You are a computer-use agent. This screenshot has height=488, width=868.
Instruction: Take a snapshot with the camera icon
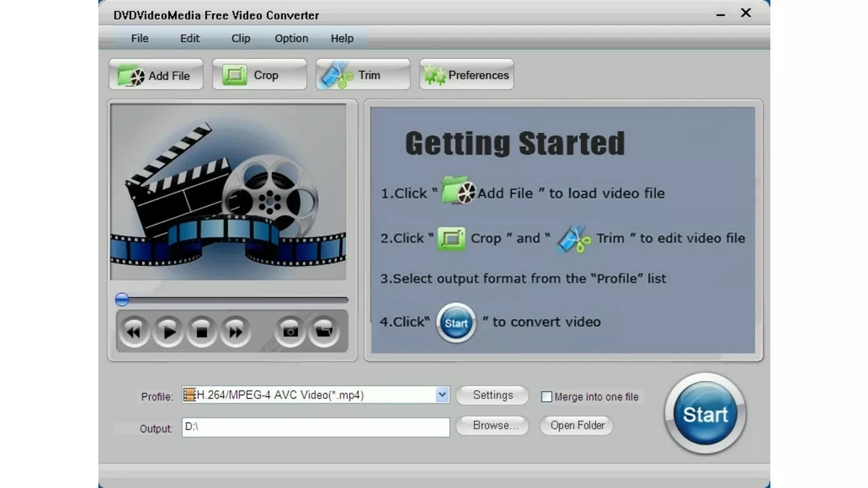click(290, 332)
